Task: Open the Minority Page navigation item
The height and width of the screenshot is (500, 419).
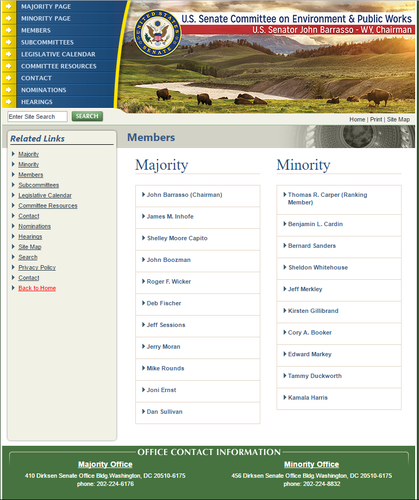Action: (46, 18)
